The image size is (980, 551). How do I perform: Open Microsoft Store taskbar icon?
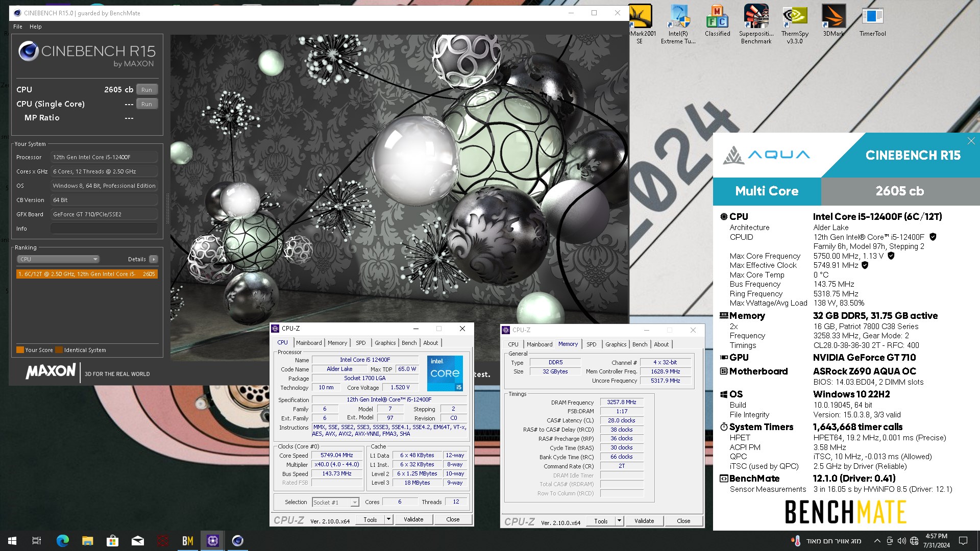112,541
